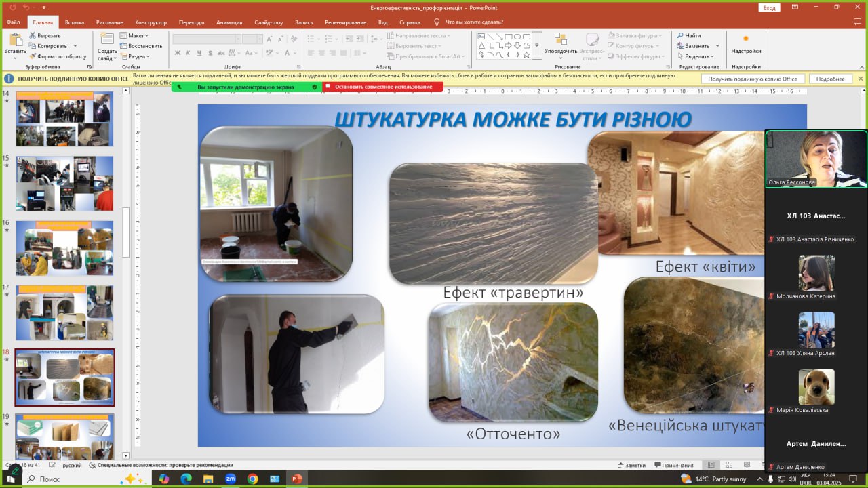
Task: Open File Explorer in taskbar
Action: click(x=208, y=479)
